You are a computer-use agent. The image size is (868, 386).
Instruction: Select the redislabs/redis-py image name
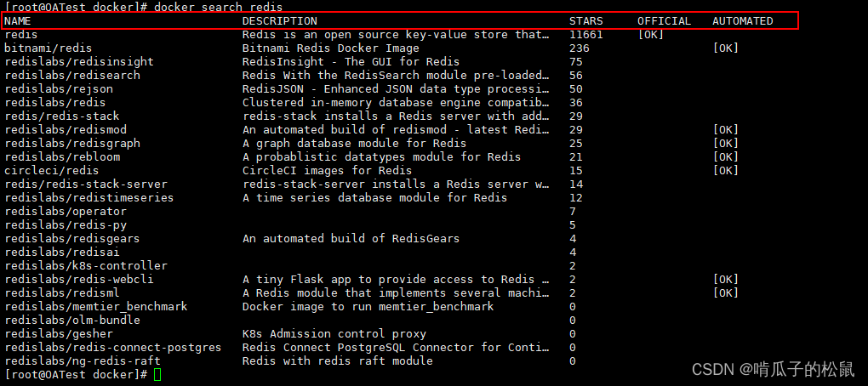pyautogui.click(x=66, y=225)
